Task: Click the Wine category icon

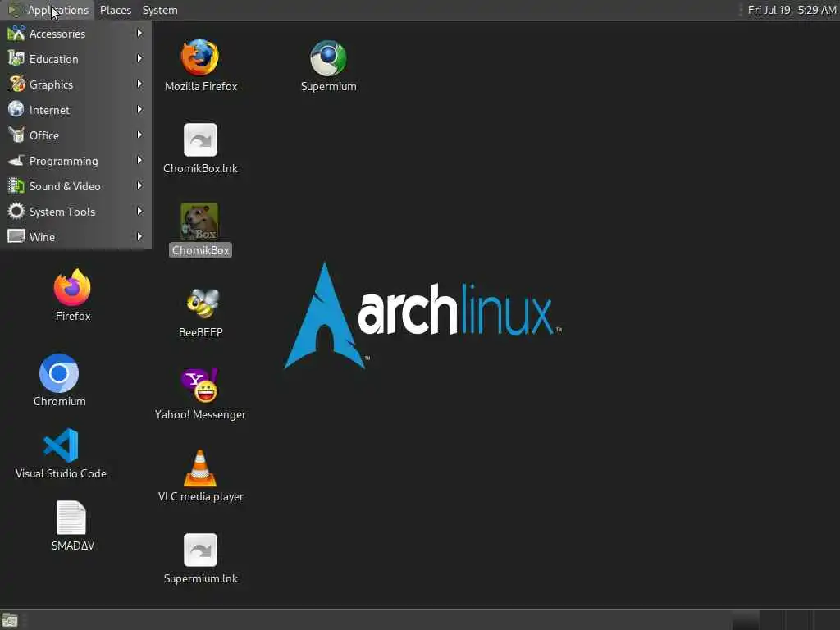Action: tap(16, 236)
